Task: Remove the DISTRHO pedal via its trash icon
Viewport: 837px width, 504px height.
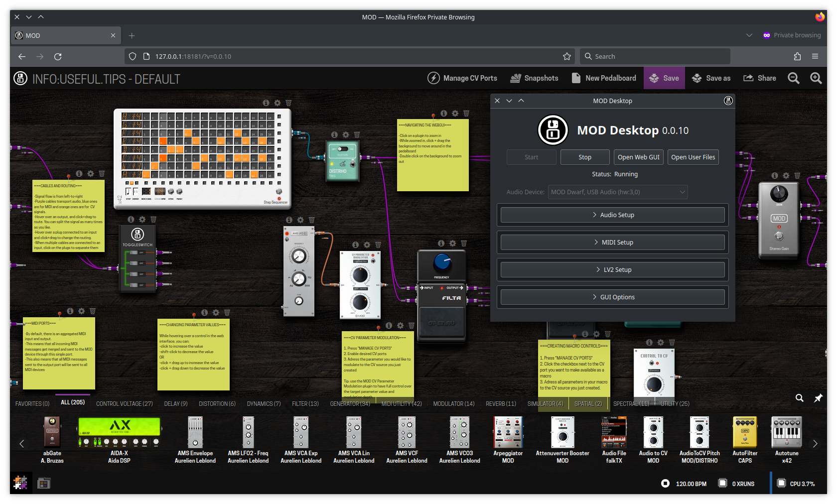Action: pyautogui.click(x=357, y=134)
